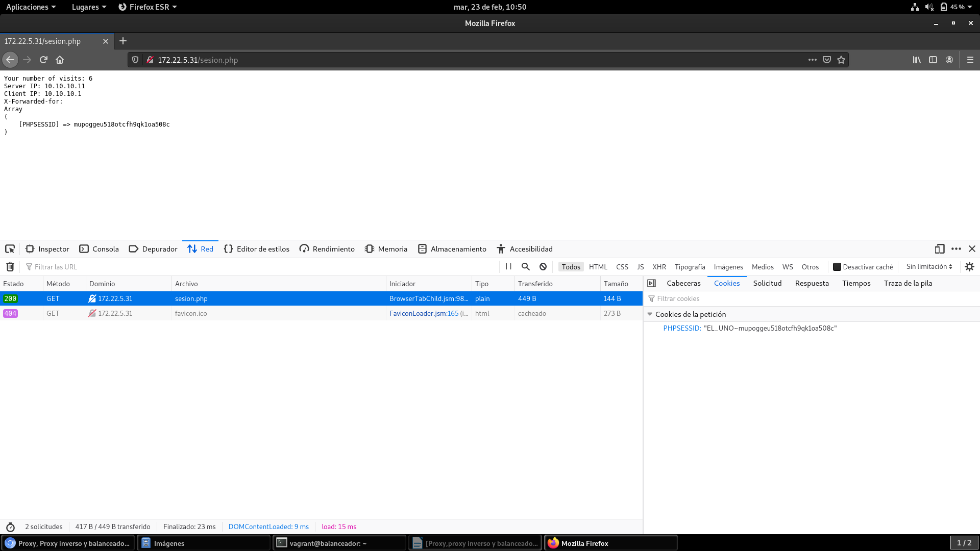Reload the current page

(43, 60)
